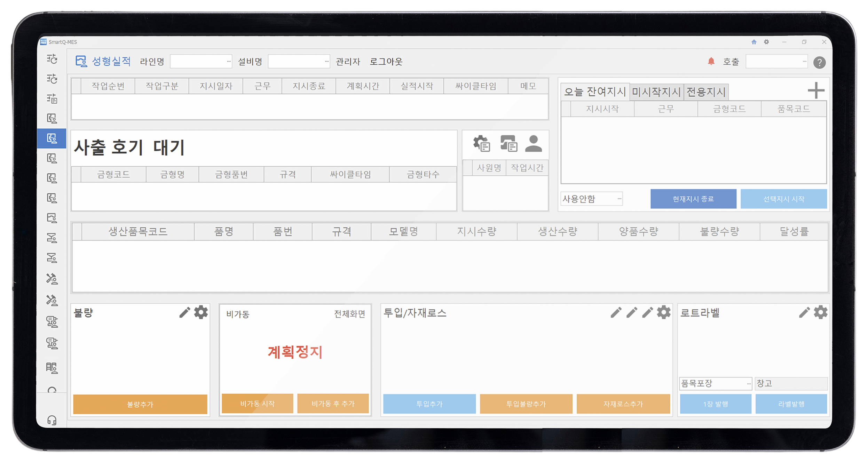The width and height of the screenshot is (868, 463).
Task: Open the gear settings in 투입/자재로스 panel
Action: click(663, 312)
